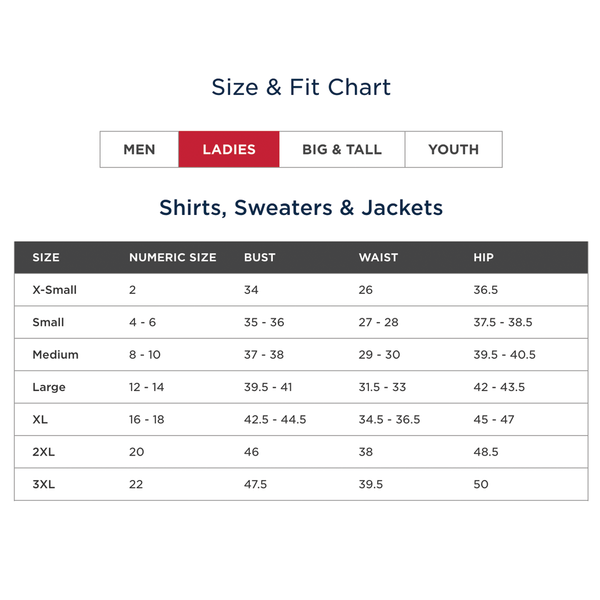
Task: Click the Shirts, Sweaters & Jackets heading
Action: coord(301,208)
